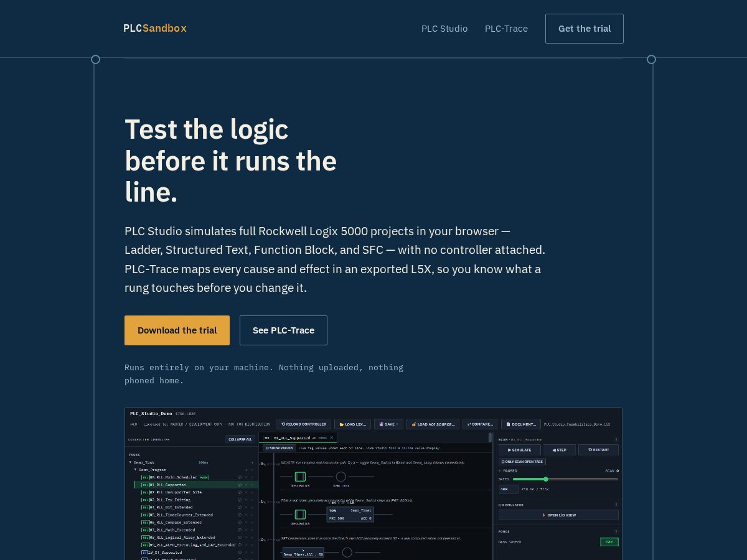The height and width of the screenshot is (560, 747).
Task: Click the PLC_Studio_Demo project title
Action: tap(151, 414)
